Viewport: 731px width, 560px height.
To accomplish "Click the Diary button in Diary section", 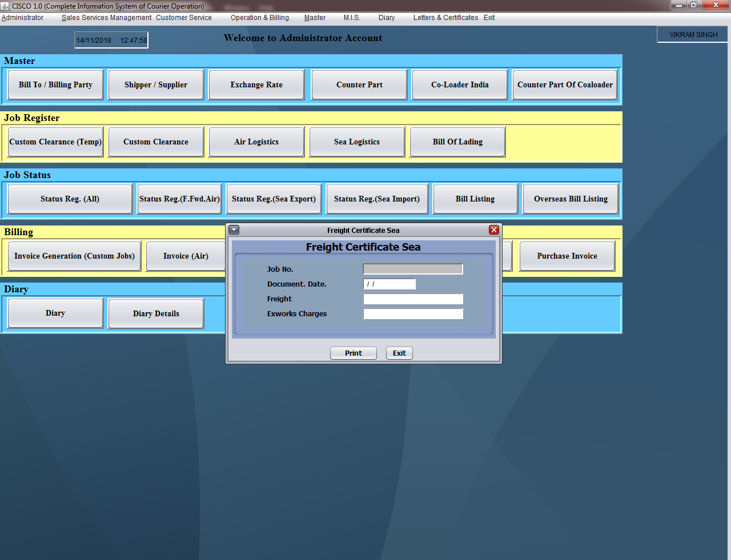I will (x=55, y=313).
